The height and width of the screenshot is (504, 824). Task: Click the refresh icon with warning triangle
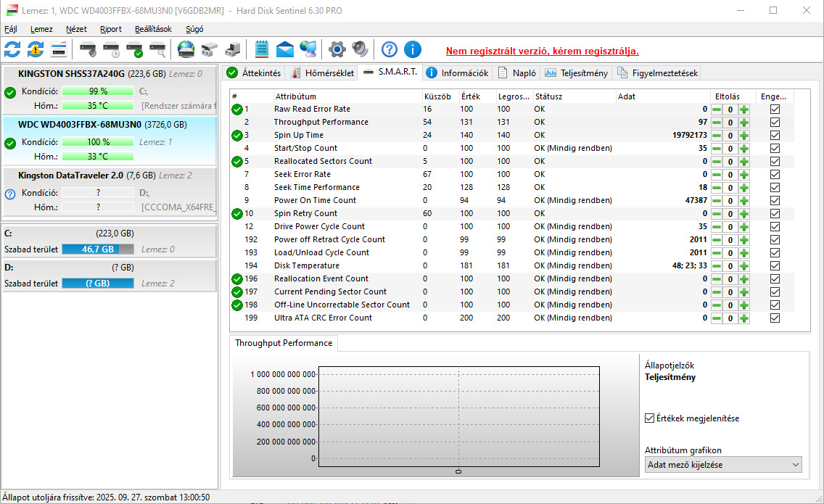pos(36,50)
